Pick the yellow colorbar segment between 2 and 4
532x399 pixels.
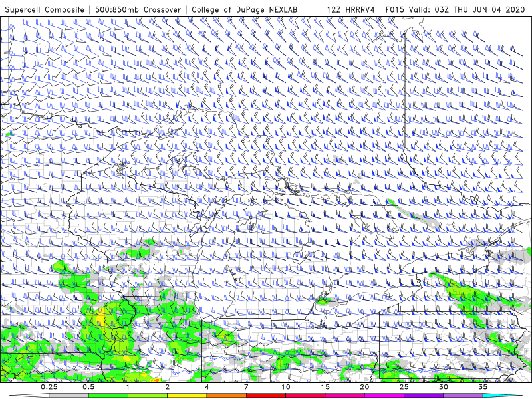187,396
